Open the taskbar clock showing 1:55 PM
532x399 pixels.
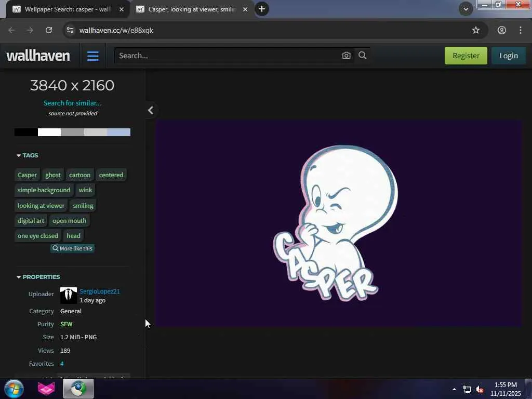tap(506, 389)
